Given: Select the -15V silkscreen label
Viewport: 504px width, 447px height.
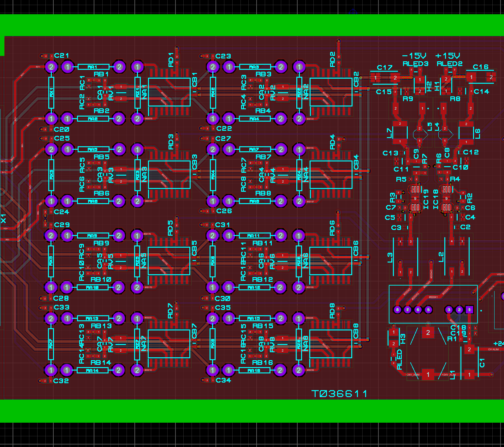Looking at the screenshot, I should [414, 56].
